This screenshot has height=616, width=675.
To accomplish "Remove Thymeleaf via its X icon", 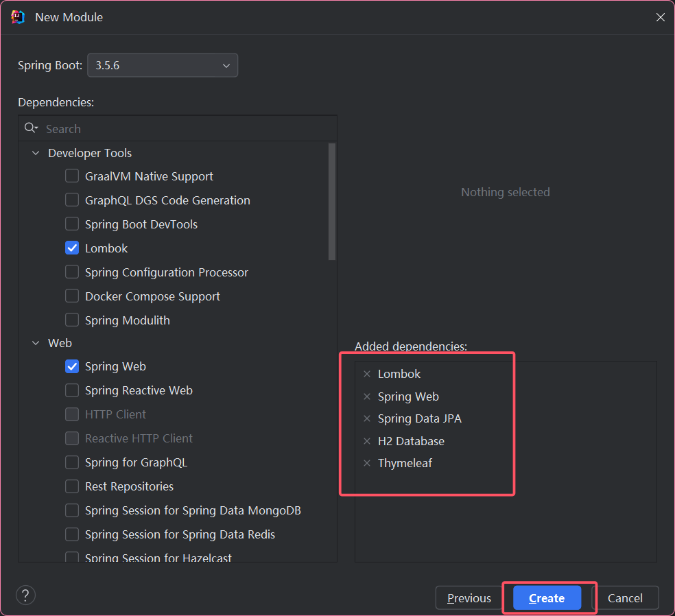I will [367, 463].
